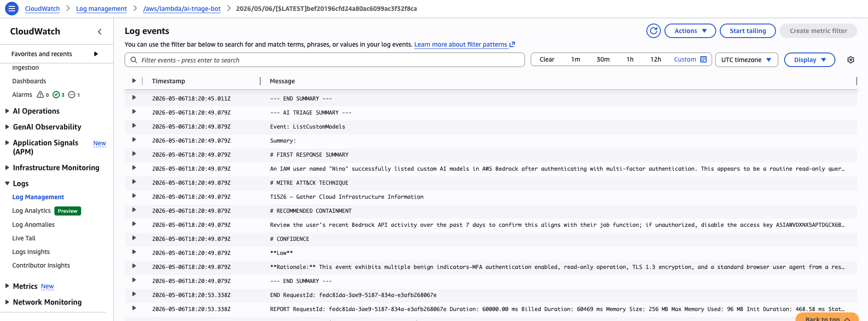
Task: Open Log Anomalies page
Action: [x=34, y=225]
